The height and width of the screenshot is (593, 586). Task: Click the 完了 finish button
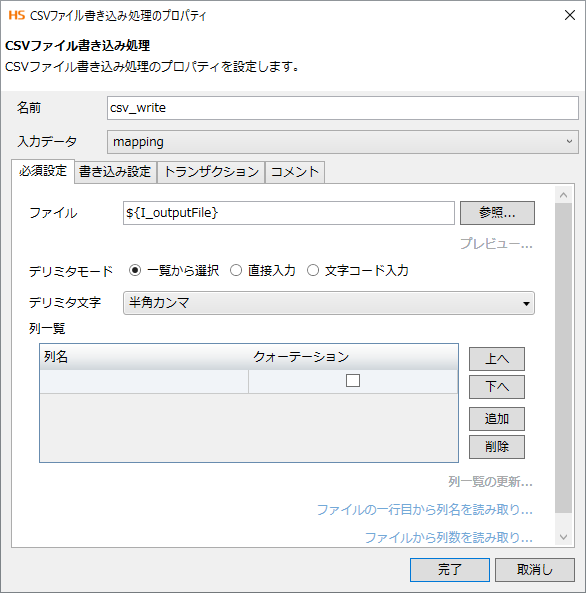(450, 570)
